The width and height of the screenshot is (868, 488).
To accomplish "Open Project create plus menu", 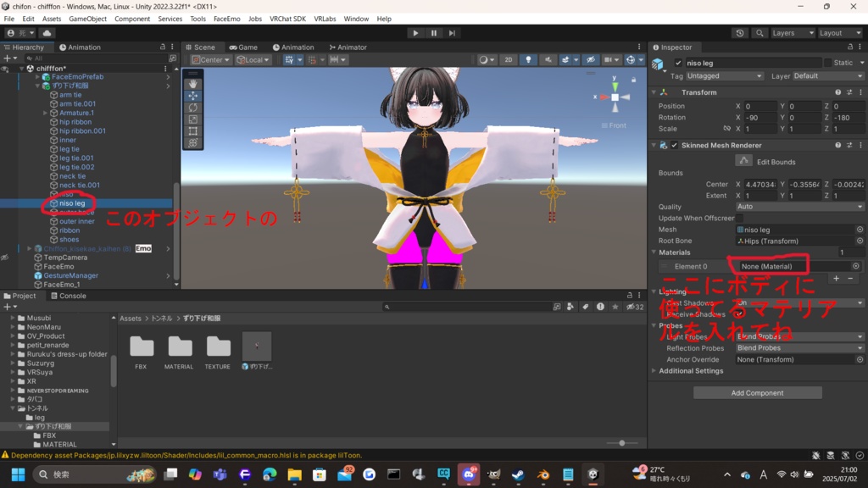I will tap(8, 307).
